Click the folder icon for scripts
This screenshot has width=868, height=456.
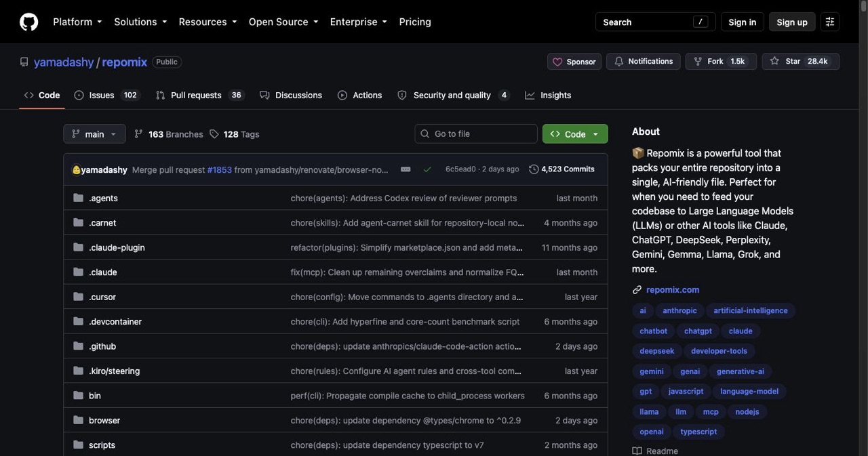78,445
